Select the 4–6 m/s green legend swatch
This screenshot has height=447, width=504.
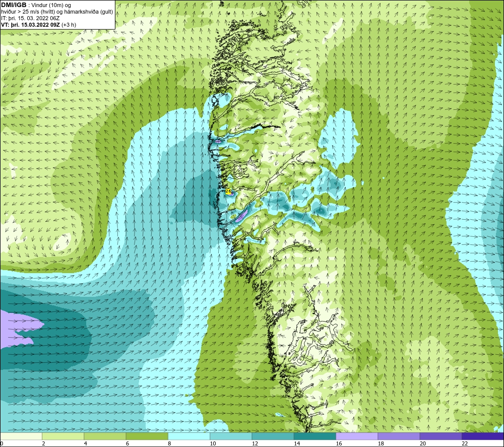tap(105, 436)
